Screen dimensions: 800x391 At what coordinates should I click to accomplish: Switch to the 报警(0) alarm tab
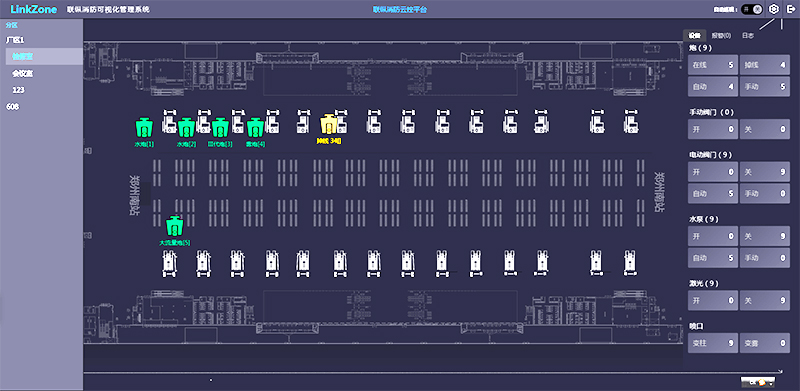721,36
